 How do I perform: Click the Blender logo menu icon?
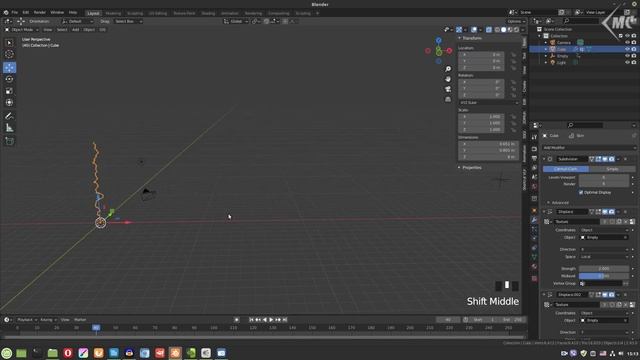6,13
